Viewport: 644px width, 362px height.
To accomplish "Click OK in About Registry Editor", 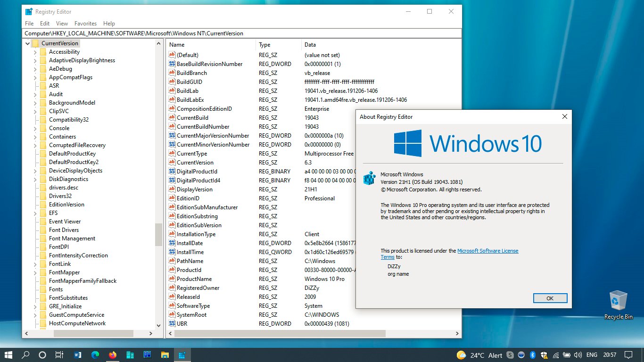I will click(550, 298).
